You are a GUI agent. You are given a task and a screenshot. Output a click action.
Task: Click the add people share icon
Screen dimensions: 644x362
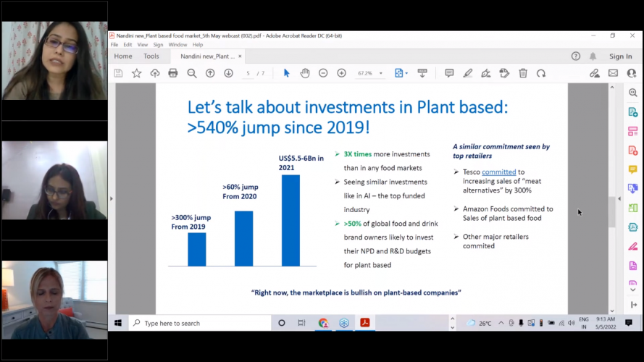[x=632, y=73]
